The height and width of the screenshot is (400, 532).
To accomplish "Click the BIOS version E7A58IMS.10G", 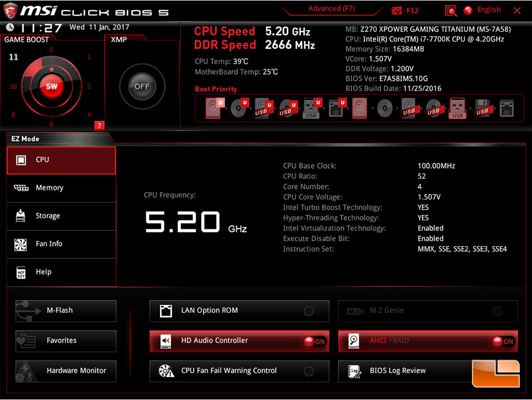I will pyautogui.click(x=403, y=79).
